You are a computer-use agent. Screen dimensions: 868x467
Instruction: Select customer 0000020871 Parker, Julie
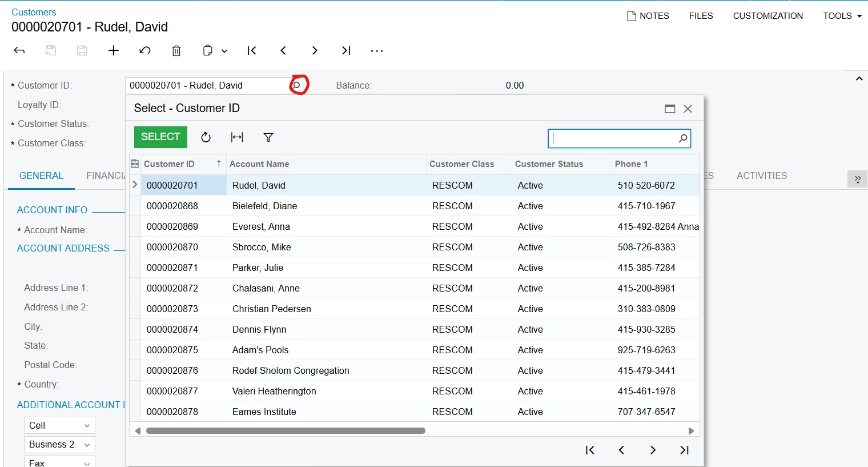tap(415, 268)
